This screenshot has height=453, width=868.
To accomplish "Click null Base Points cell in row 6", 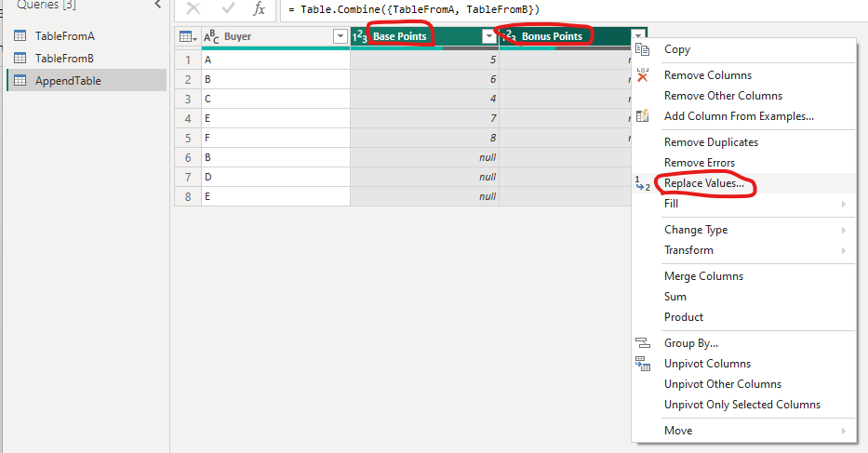I will [x=424, y=158].
